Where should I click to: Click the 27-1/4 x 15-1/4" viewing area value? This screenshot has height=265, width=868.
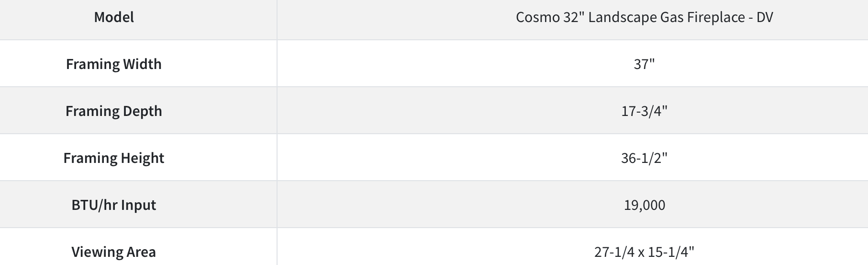644,252
